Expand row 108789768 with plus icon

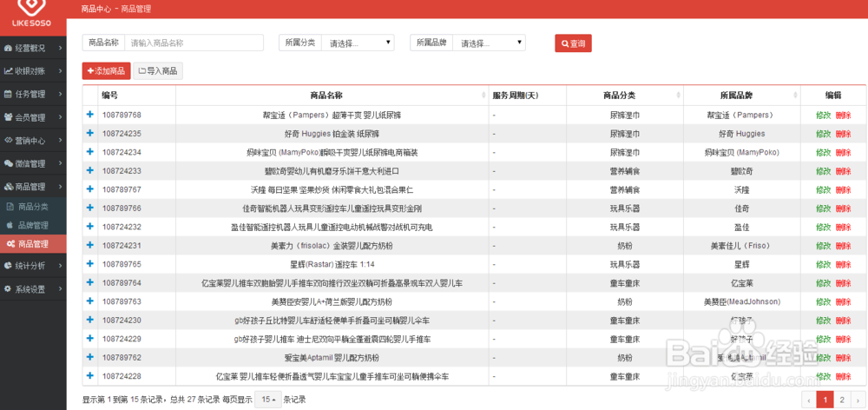click(90, 115)
